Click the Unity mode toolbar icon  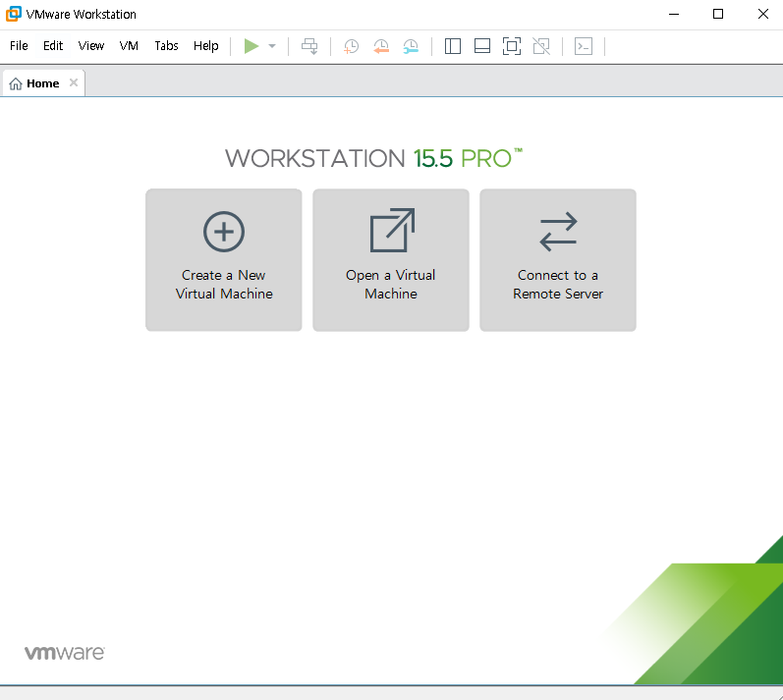click(x=541, y=46)
